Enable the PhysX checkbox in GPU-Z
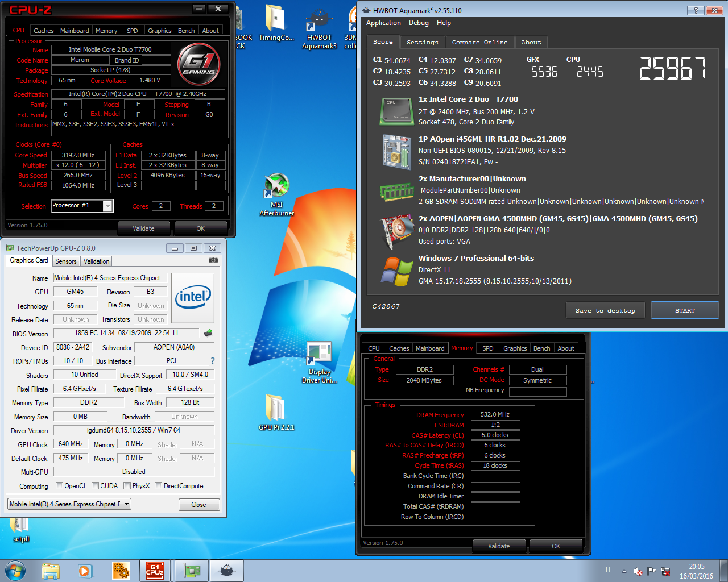Screen dimensions: 728x582 click(127, 486)
